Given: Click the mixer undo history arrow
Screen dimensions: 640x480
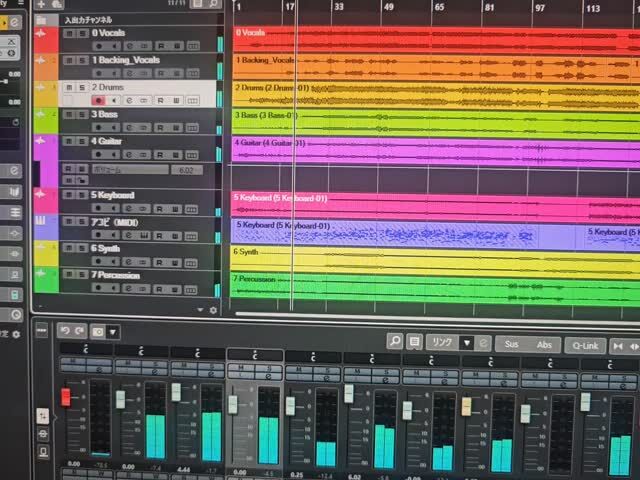Looking at the screenshot, I should click(65, 331).
